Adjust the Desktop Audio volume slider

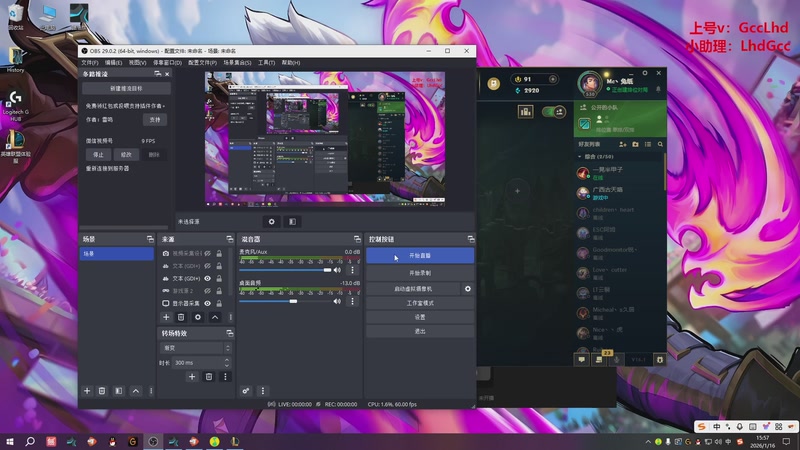coord(285,302)
